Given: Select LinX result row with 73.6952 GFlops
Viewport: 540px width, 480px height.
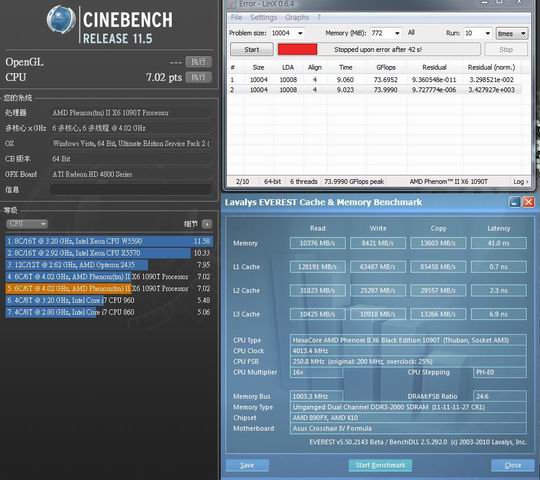Looking at the screenshot, I should click(374, 80).
